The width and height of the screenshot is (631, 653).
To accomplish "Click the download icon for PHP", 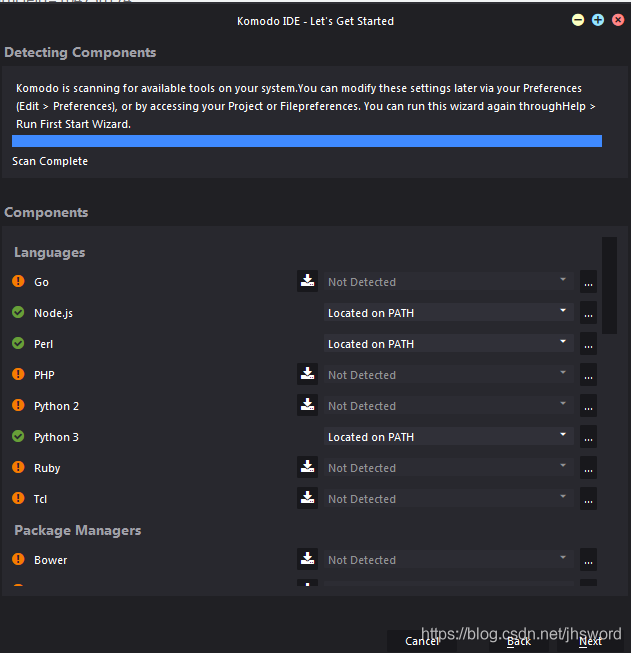I will click(x=307, y=374).
